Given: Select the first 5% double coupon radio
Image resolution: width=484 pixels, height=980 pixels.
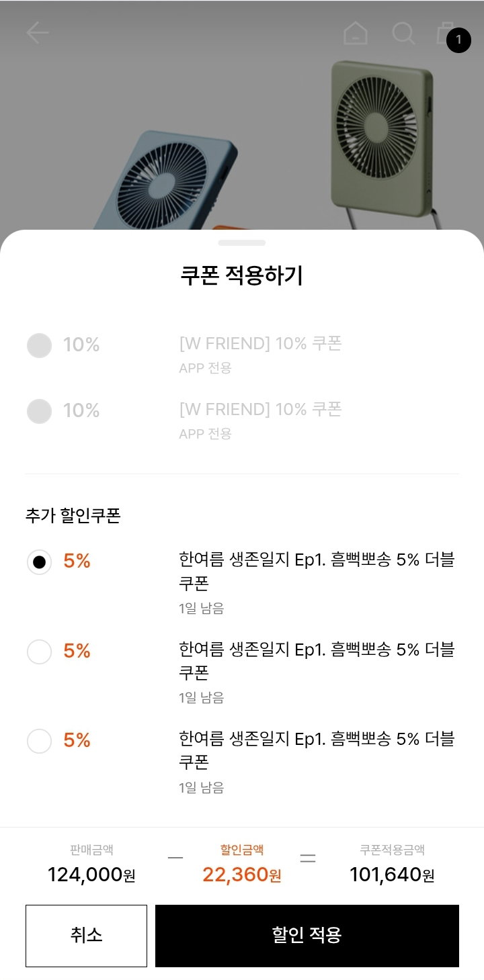Looking at the screenshot, I should click(x=39, y=562).
